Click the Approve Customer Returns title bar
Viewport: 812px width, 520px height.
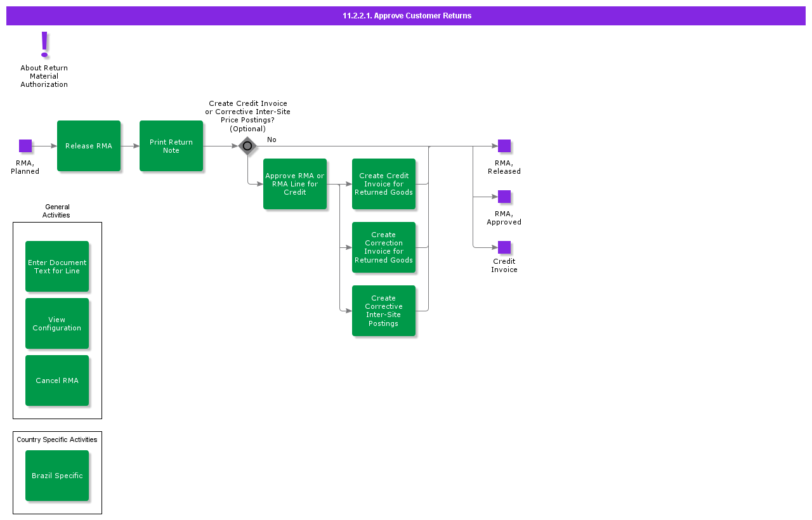coord(406,16)
